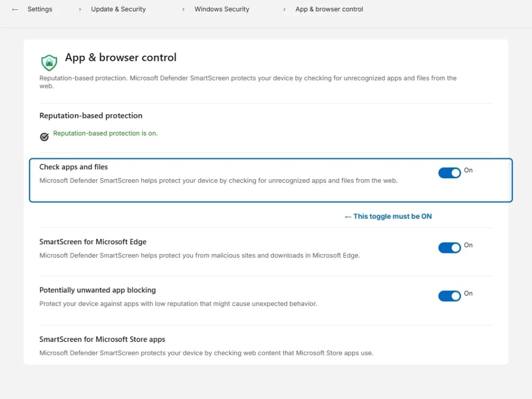Click the chevron before Update & Security
Image resolution: width=532 pixels, height=399 pixels.
[80, 9]
